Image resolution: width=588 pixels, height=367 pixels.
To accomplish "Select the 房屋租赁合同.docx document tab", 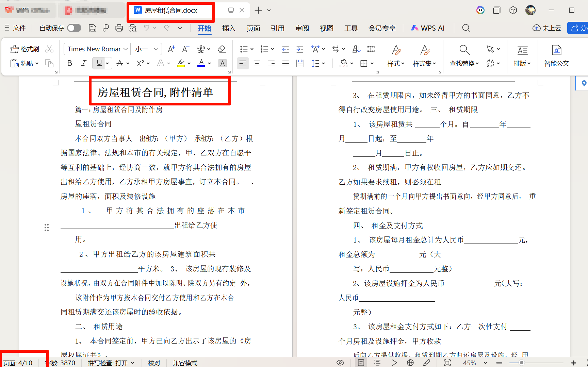I will click(170, 10).
